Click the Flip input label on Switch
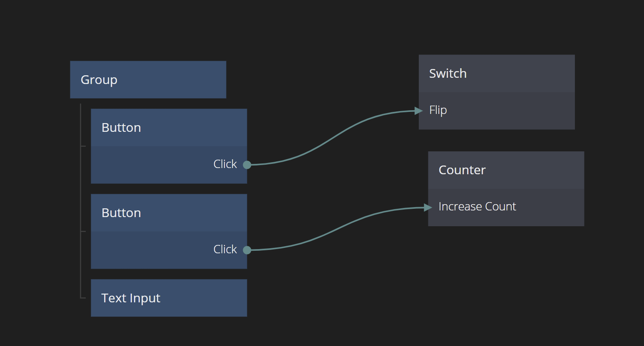 438,110
